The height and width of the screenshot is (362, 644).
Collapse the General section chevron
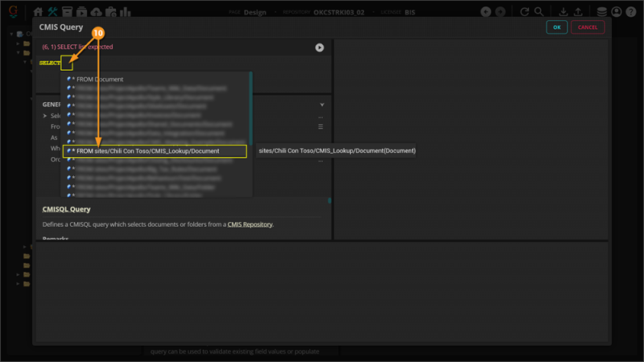322,105
